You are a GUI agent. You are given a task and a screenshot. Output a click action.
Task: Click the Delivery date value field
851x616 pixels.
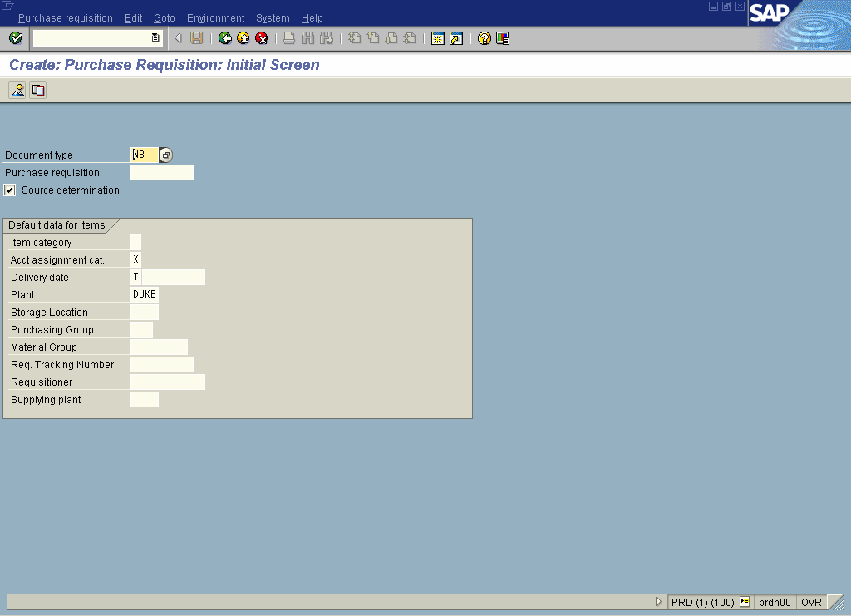(x=174, y=277)
